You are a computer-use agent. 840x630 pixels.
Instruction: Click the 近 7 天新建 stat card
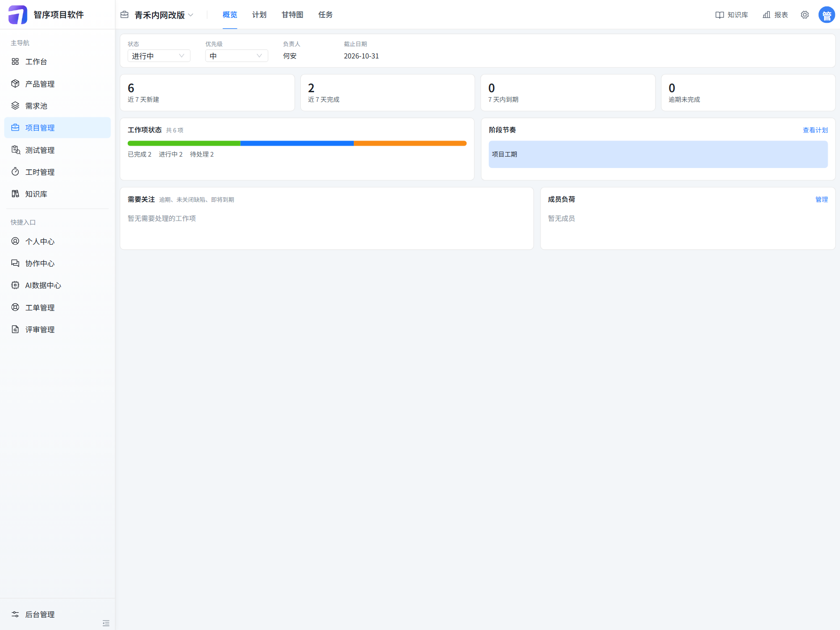coord(207,93)
